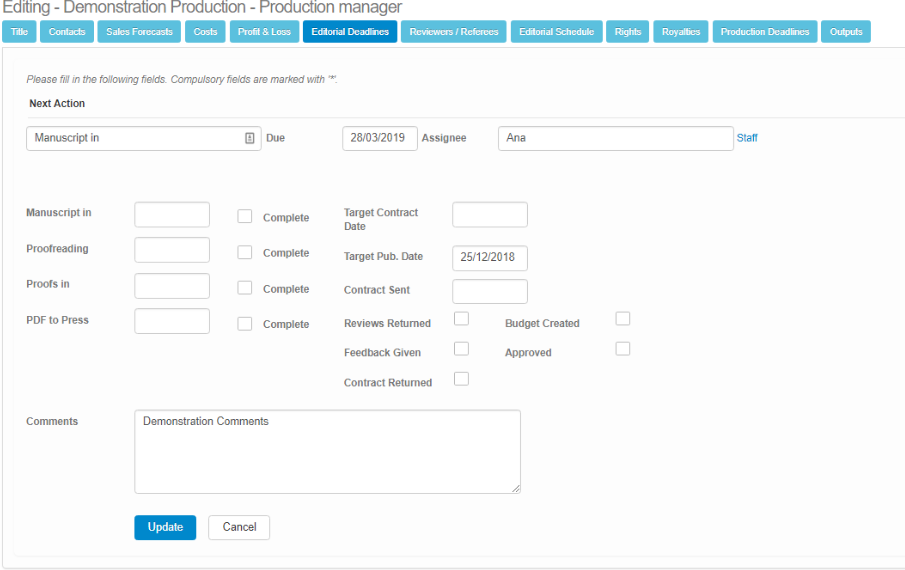
Task: Go to the Production Deadlines tab
Action: 764,32
